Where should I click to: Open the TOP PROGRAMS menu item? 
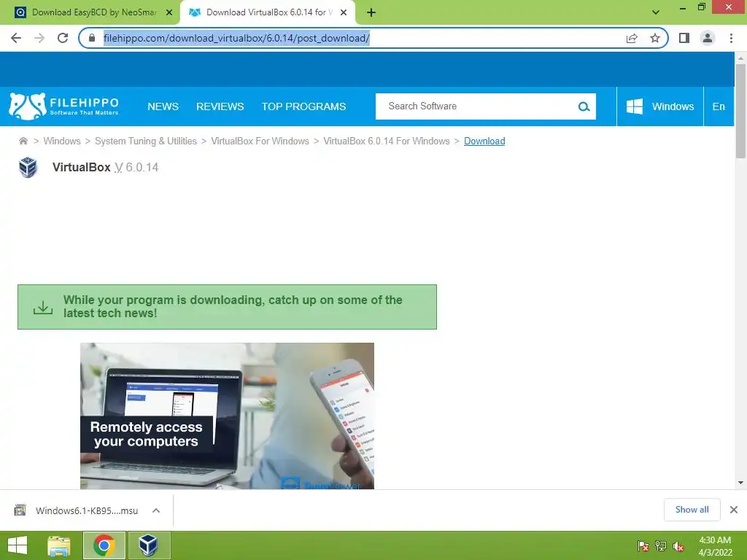[303, 106]
